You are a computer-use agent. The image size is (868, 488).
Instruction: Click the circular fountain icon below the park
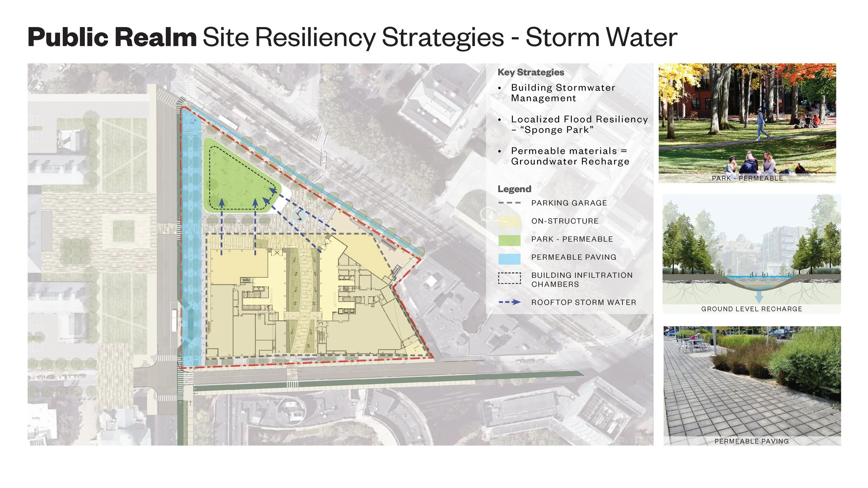[x=299, y=216]
